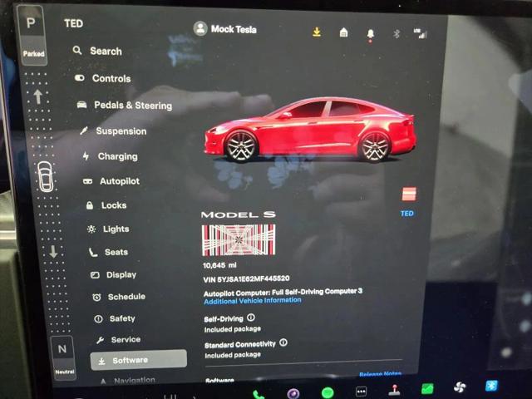Image resolution: width=532 pixels, height=399 pixels.
Task: Go to the Locks menu
Action: click(106, 205)
